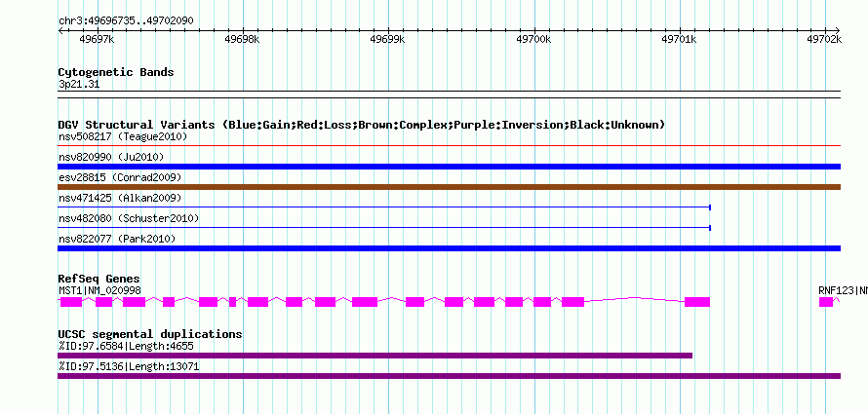Select the MST1 exon block nearest 49701k
Screen dimensions: 868x414
pyautogui.click(x=697, y=302)
